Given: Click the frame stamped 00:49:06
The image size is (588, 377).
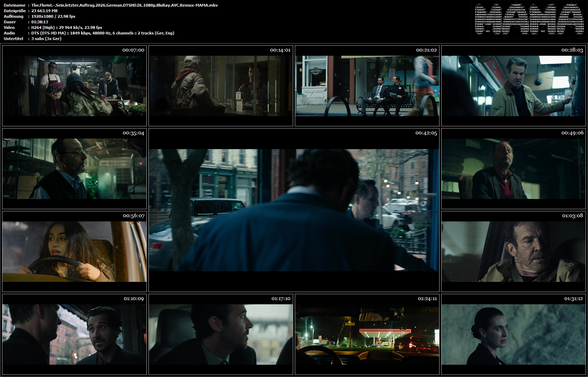Looking at the screenshot, I should [x=513, y=168].
